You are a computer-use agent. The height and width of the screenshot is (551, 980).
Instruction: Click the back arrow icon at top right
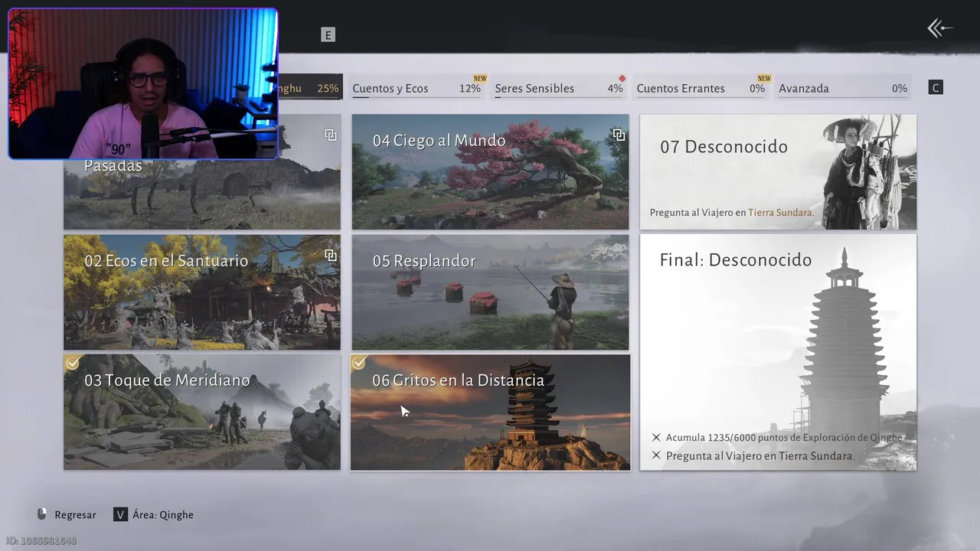coord(939,29)
